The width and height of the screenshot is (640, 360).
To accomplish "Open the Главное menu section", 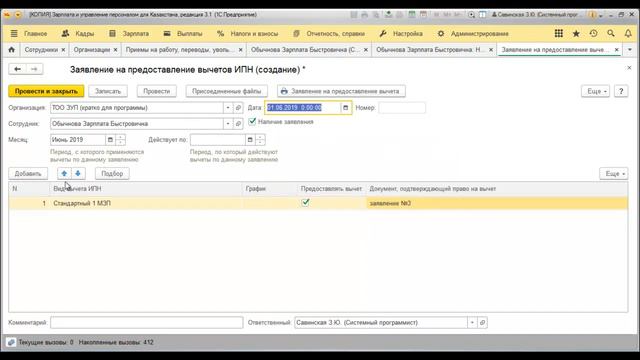I will pyautogui.click(x=35, y=33).
